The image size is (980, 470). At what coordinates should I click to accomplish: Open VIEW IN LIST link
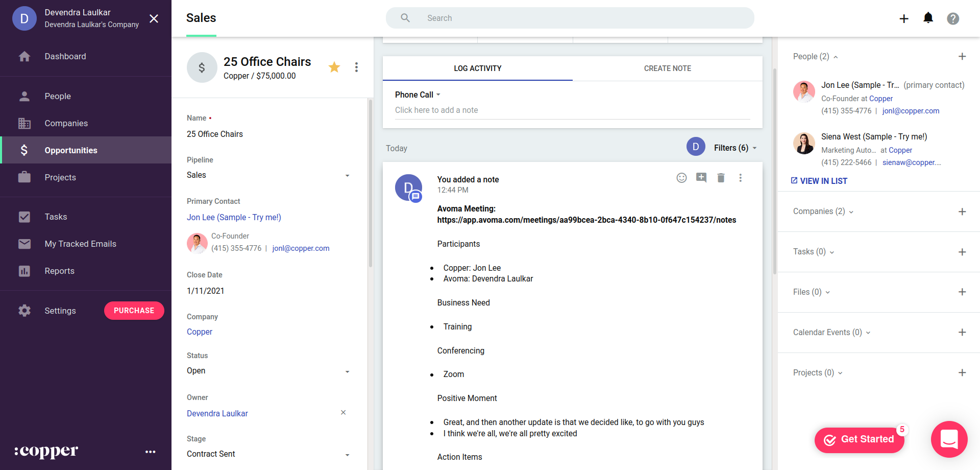pos(819,181)
